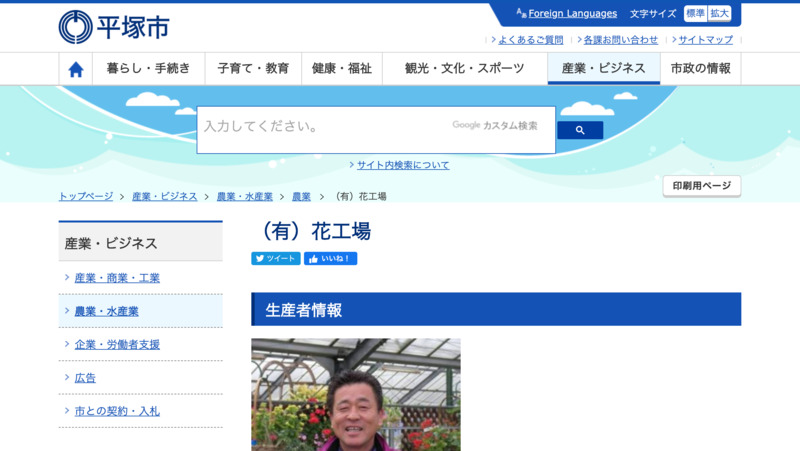This screenshot has height=451, width=800.
Task: Click the Hiratsuka city logo
Action: (114, 27)
